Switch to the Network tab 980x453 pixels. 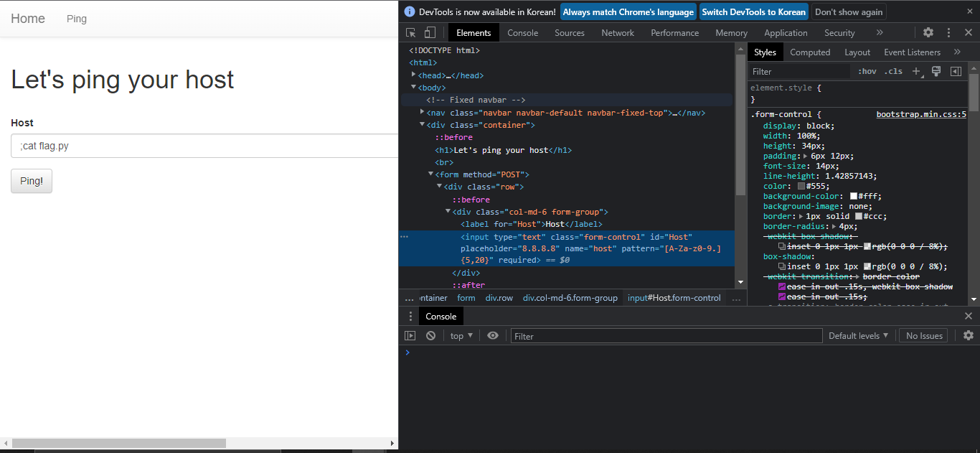click(x=618, y=32)
